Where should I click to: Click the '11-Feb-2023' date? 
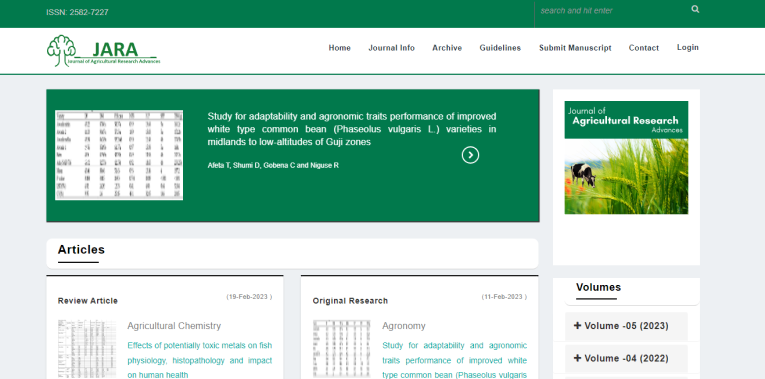click(504, 297)
